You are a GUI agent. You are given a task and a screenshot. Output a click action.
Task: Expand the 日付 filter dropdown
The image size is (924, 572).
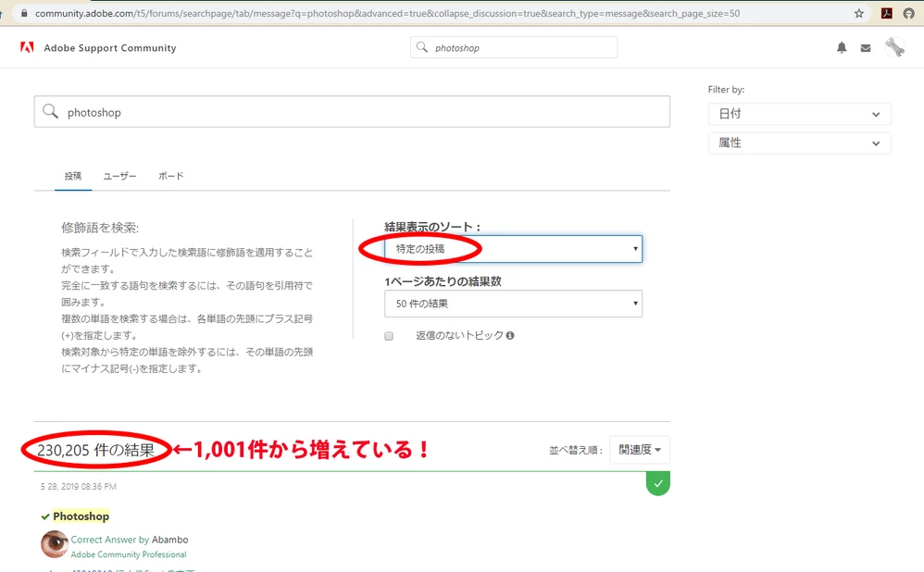click(799, 114)
